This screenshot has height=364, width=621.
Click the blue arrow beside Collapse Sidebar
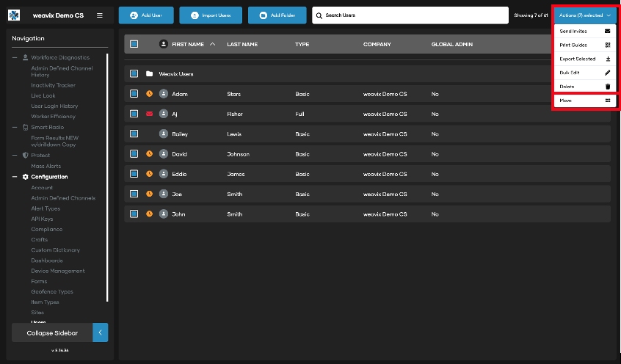click(x=101, y=332)
